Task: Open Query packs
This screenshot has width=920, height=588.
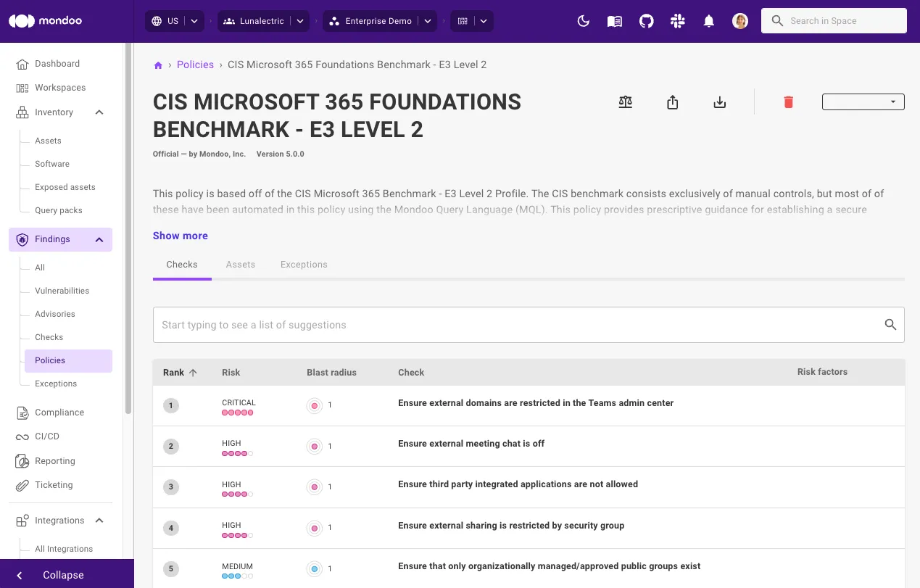Action: [59, 210]
